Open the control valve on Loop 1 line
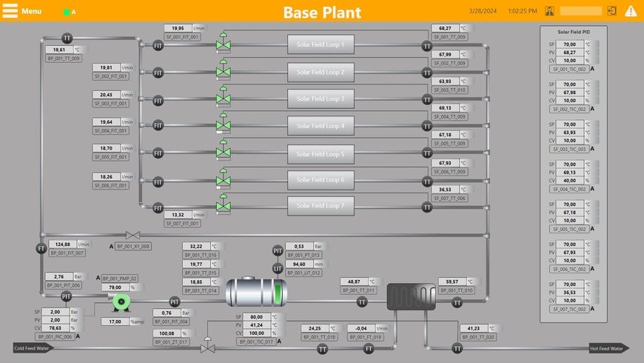644x363 pixels. pos(224,42)
